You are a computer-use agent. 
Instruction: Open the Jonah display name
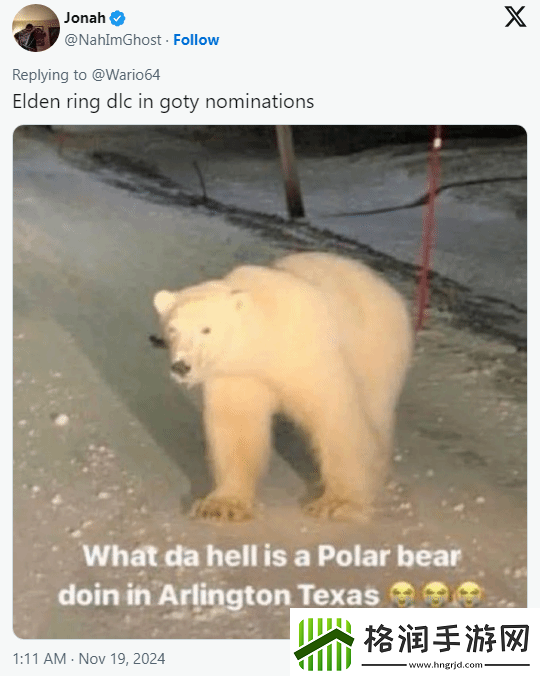(85, 18)
